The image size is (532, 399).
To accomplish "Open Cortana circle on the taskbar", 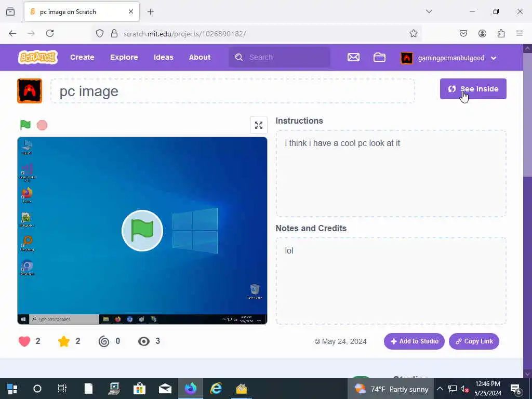I will tap(37, 389).
